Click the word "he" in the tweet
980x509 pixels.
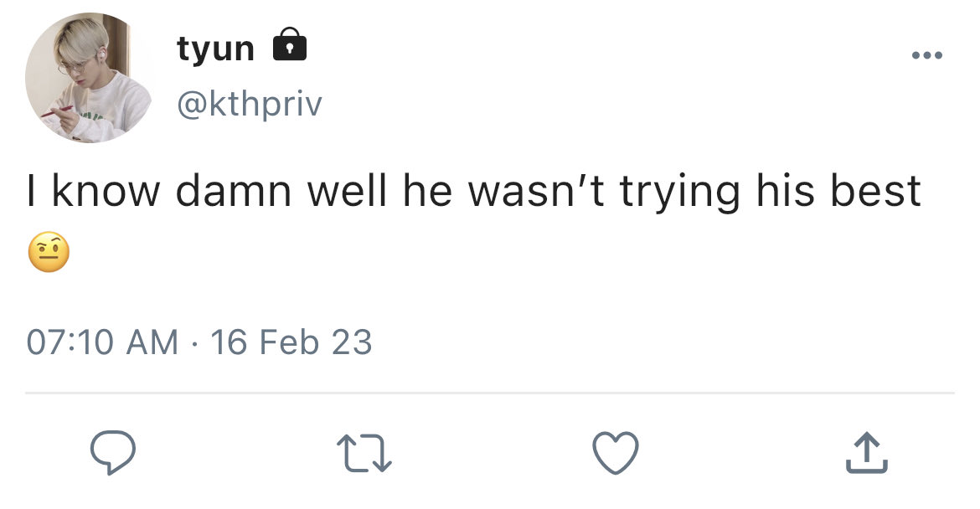427,191
